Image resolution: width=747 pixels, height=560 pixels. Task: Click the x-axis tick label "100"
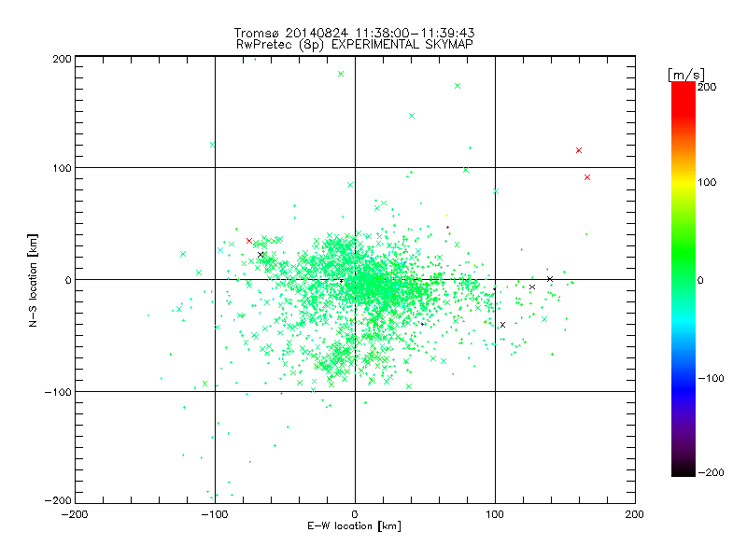tap(495, 514)
